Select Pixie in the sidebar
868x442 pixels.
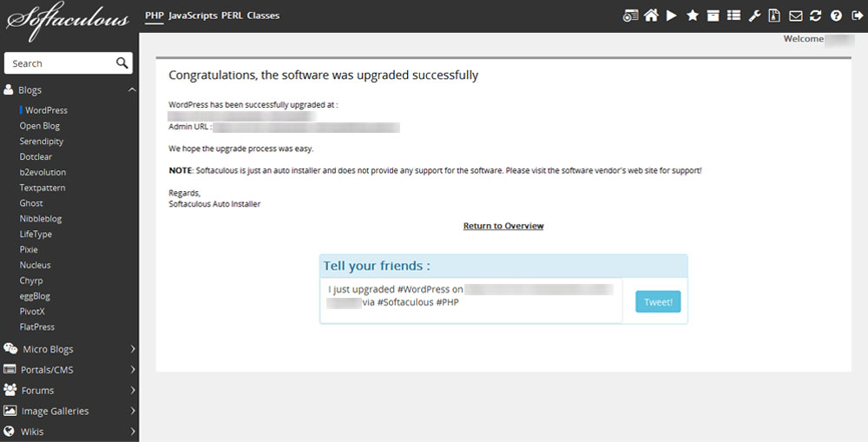click(29, 250)
